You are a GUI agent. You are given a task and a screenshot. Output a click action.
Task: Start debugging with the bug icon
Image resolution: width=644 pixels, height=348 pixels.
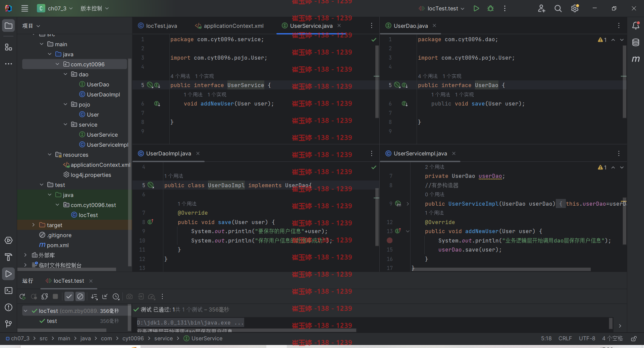point(490,8)
